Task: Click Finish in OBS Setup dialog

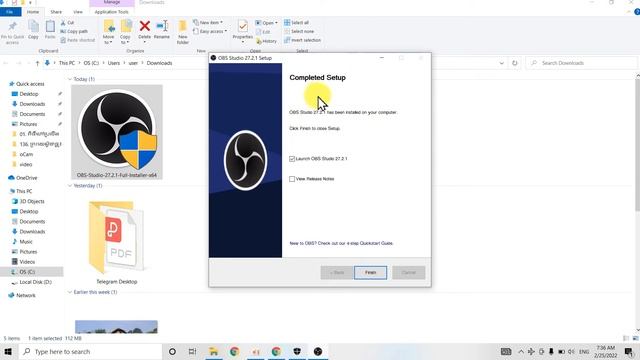Action: pyautogui.click(x=370, y=272)
